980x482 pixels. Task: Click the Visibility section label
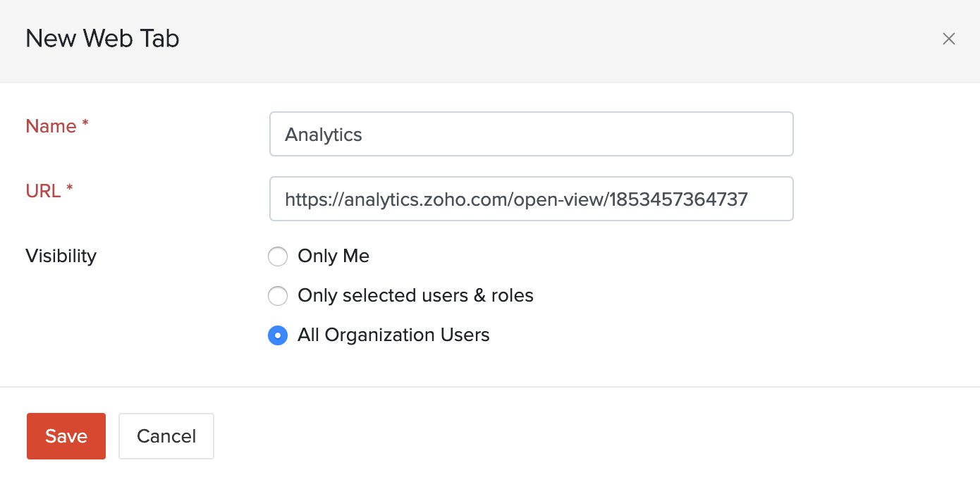(61, 256)
